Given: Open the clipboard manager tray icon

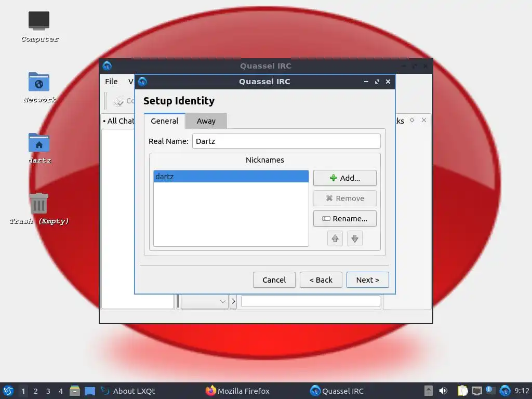Looking at the screenshot, I should coord(462,391).
